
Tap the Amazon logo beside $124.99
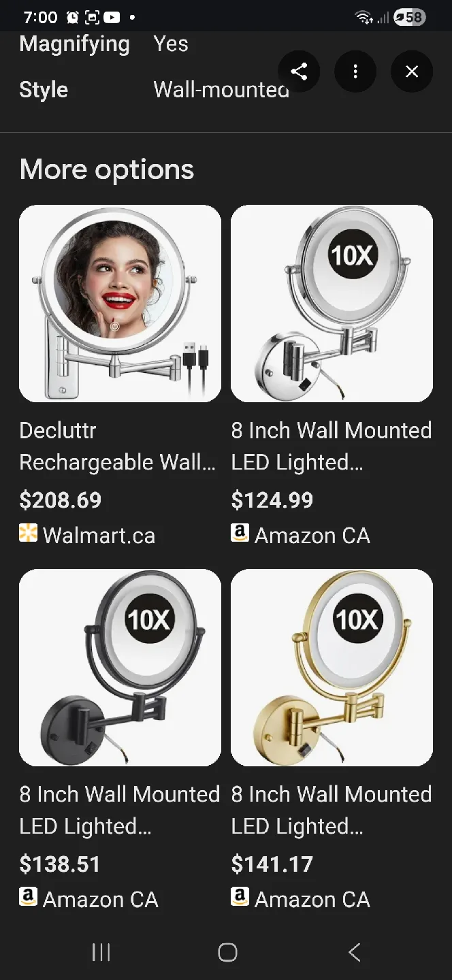(239, 534)
